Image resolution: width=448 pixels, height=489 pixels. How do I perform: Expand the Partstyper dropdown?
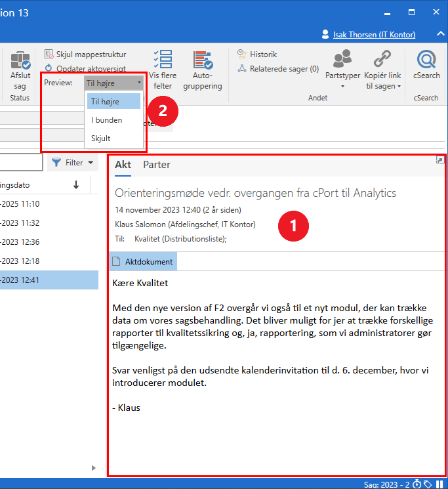pos(342,87)
